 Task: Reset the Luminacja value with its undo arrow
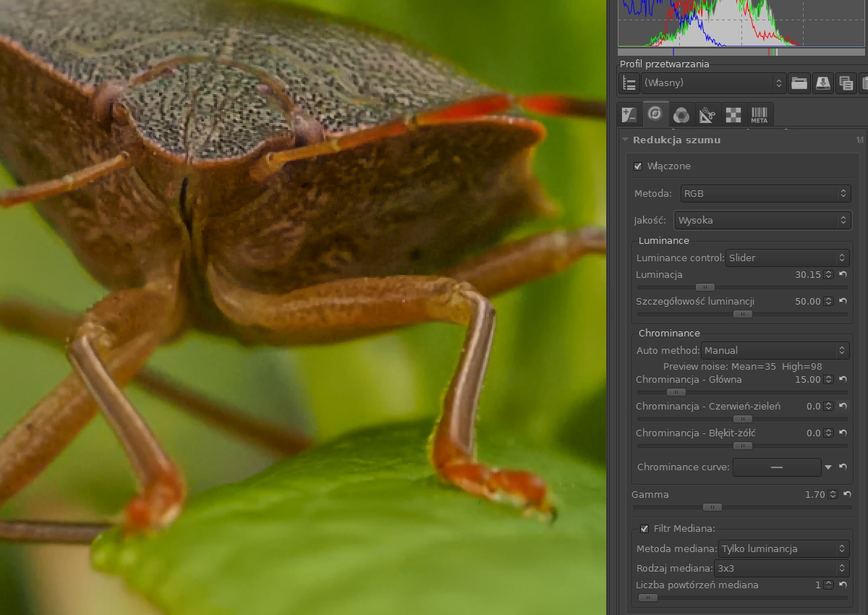pos(843,275)
